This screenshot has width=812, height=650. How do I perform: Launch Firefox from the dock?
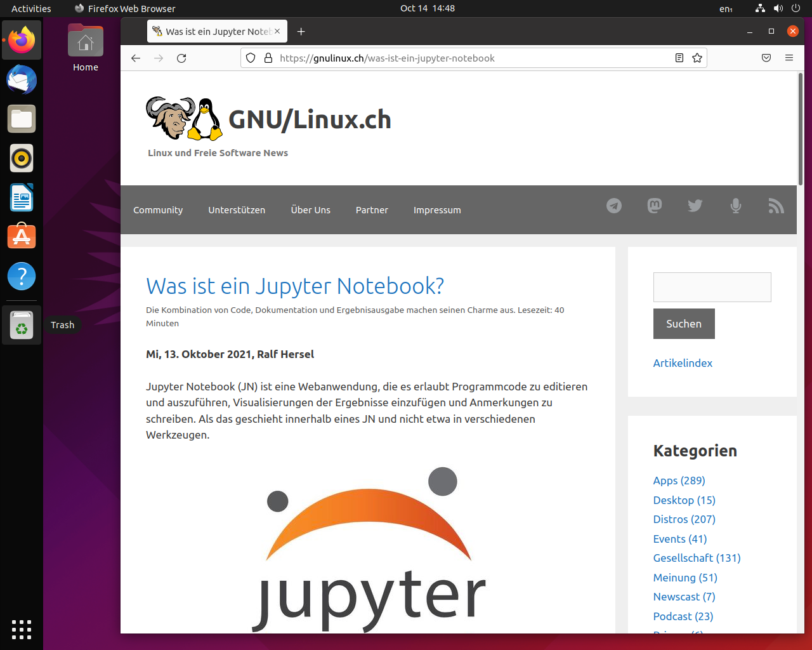click(22, 40)
